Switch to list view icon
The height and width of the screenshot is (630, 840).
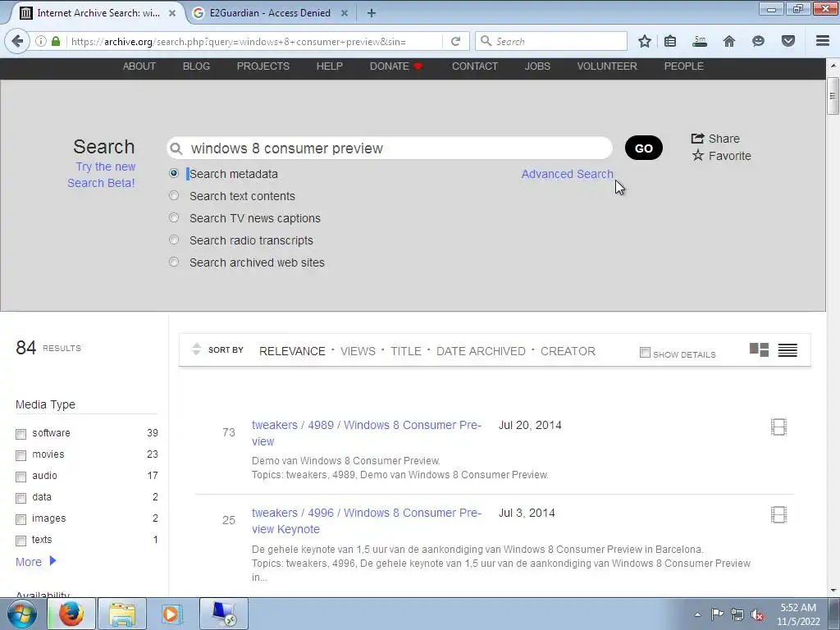click(x=787, y=349)
